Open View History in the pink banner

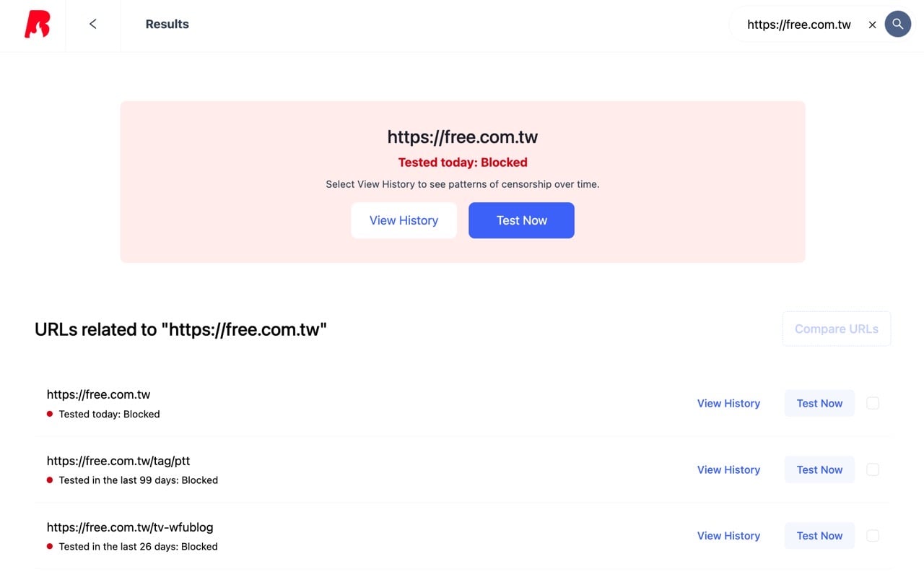tap(404, 220)
